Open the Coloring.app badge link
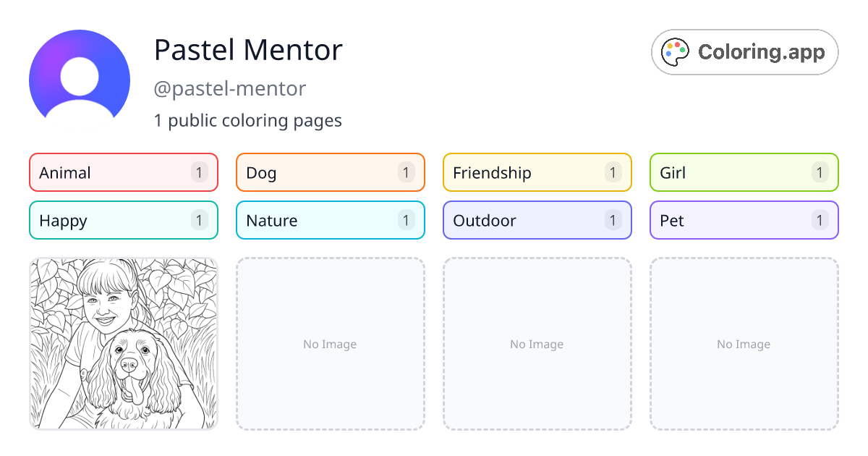Screen dimensions: 868x456 point(744,51)
